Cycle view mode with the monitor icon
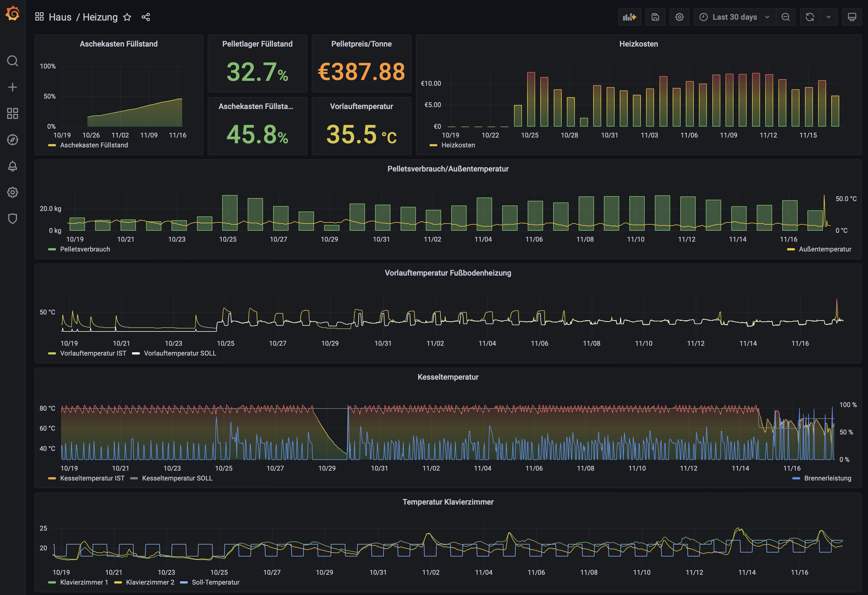Image resolution: width=868 pixels, height=595 pixels. [852, 17]
